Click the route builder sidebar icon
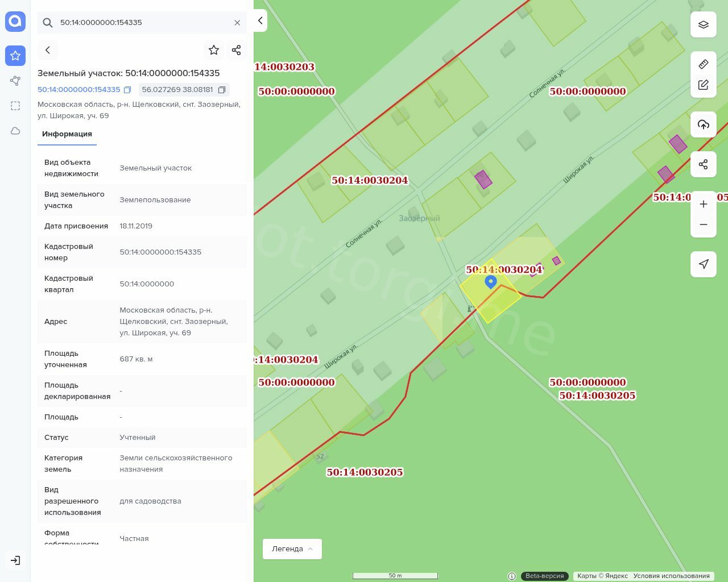This screenshot has height=582, width=728. pyautogui.click(x=15, y=81)
